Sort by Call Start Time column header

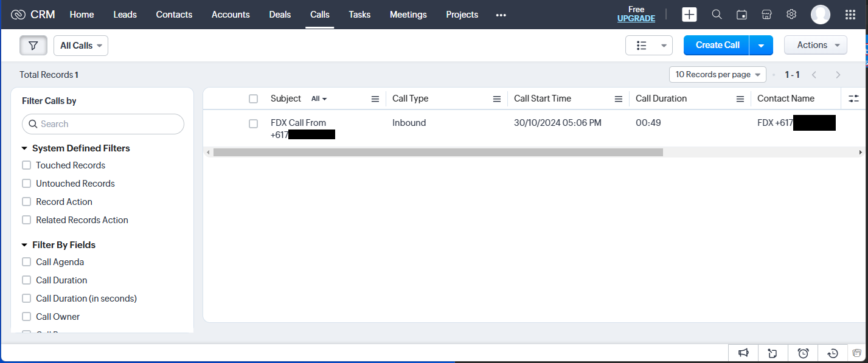coord(543,99)
